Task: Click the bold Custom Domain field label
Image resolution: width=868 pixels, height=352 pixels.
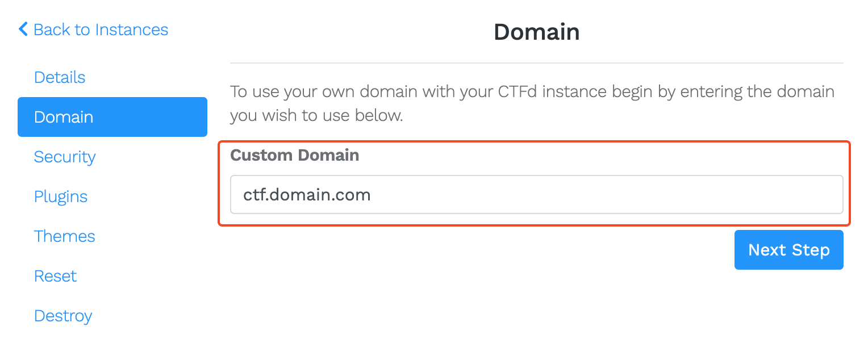Action: 294,155
